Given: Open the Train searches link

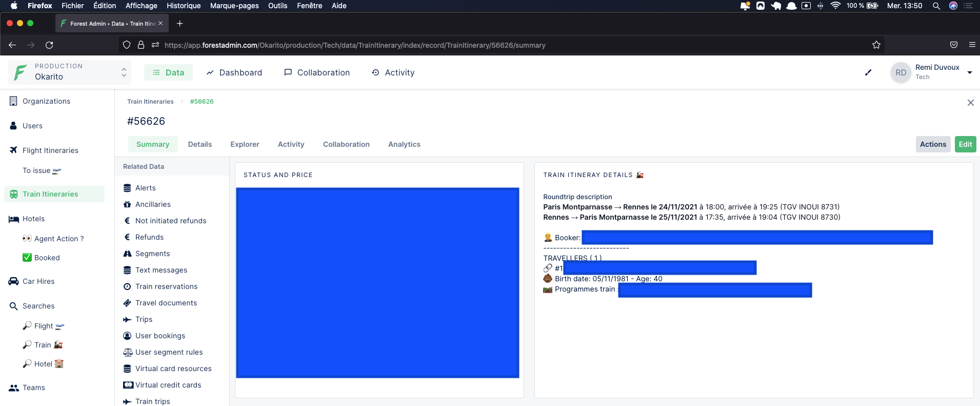Looking at the screenshot, I should (x=43, y=345).
